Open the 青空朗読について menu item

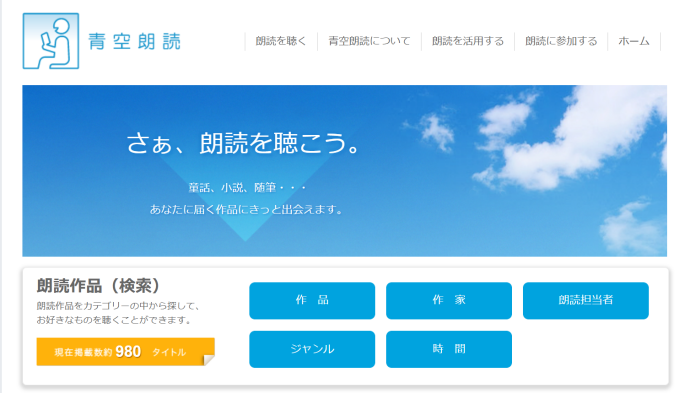[x=369, y=41]
